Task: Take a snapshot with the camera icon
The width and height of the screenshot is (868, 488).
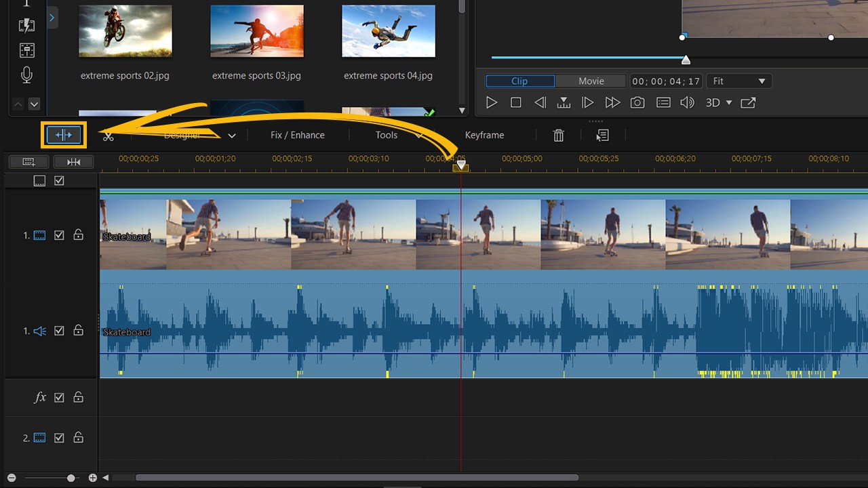Action: [x=637, y=102]
